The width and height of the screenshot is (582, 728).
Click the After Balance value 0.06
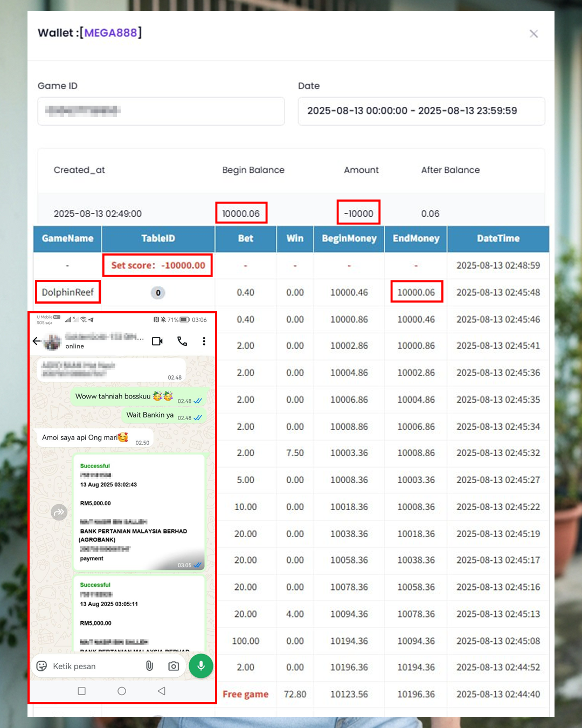tap(430, 214)
